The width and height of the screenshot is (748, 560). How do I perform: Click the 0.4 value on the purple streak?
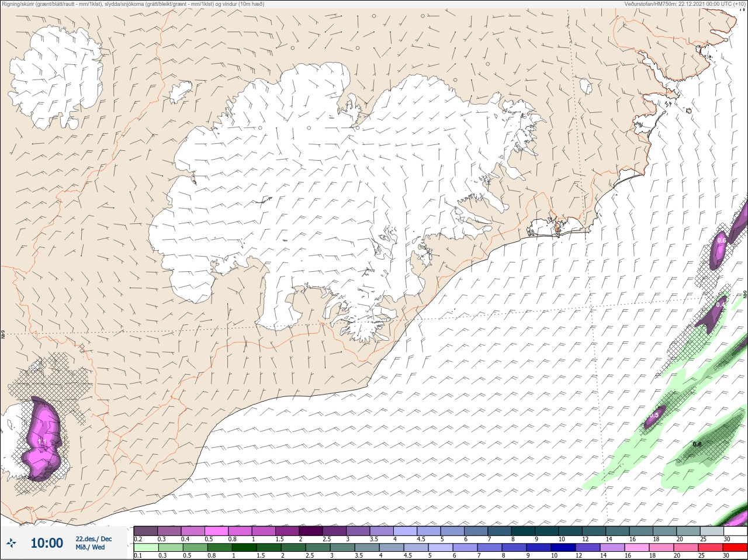tap(721, 305)
